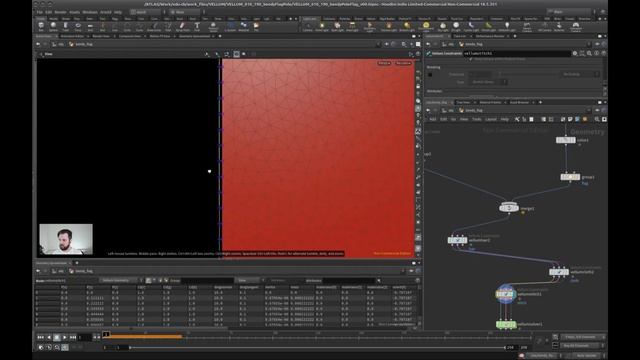Open the Vellum Geometry dropdown in spreadsheet
The width and height of the screenshot is (640, 360).
[121, 280]
